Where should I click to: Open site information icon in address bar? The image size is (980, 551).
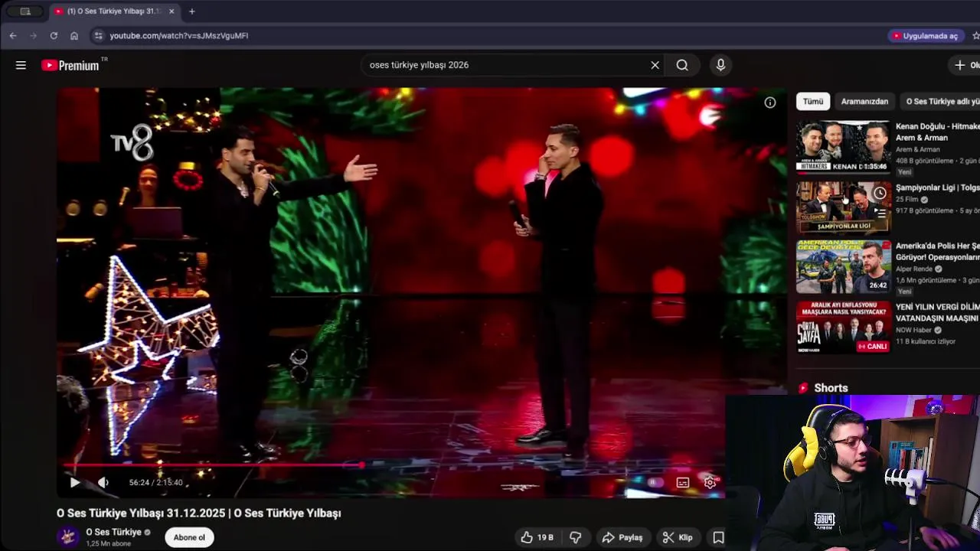click(97, 35)
